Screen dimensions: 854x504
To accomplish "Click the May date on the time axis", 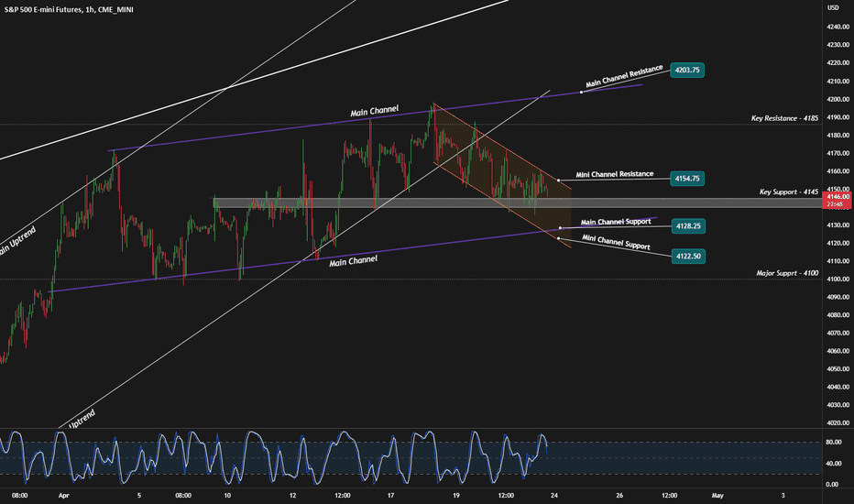I will point(717,495).
